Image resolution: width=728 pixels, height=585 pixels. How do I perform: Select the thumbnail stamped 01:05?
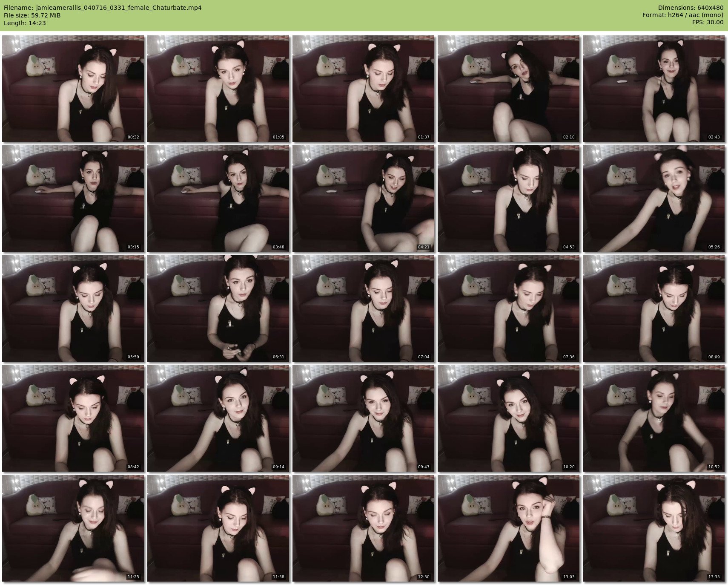coord(218,89)
